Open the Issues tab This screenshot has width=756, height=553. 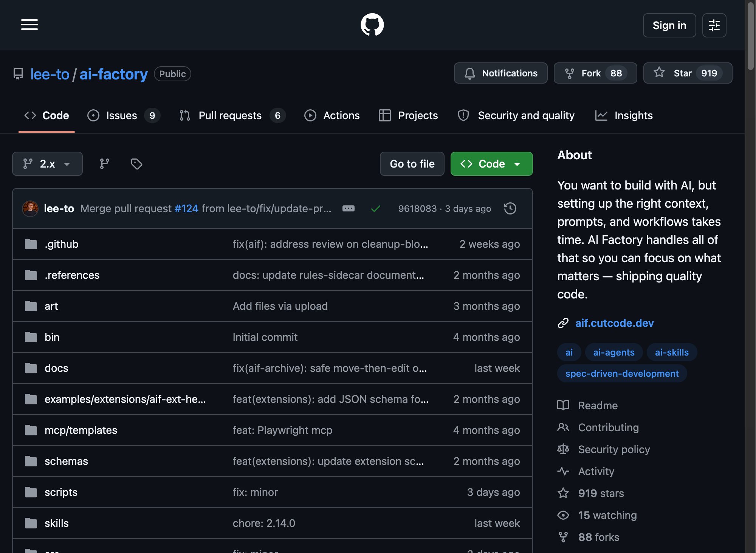(x=124, y=115)
